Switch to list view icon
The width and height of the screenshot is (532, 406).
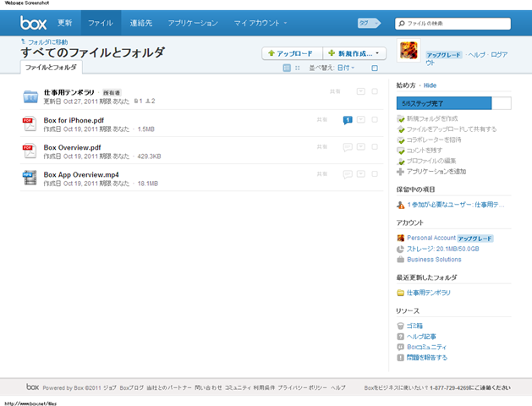pyautogui.click(x=287, y=68)
